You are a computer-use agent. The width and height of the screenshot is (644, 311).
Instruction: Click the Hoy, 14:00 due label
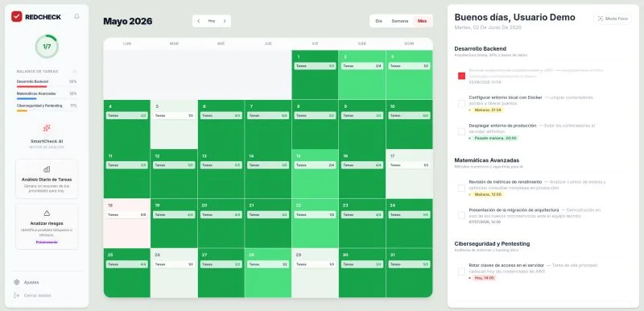point(485,278)
